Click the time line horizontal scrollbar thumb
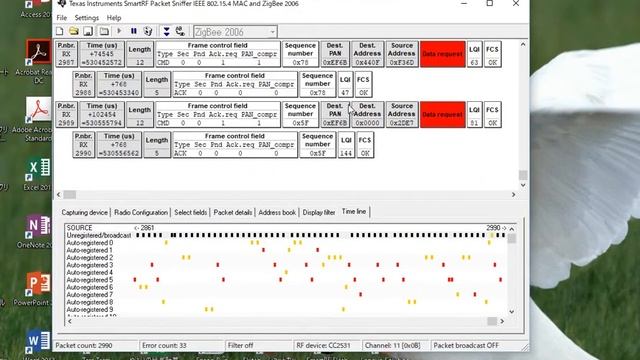Viewport: 640px width, 360px height. tap(492, 321)
